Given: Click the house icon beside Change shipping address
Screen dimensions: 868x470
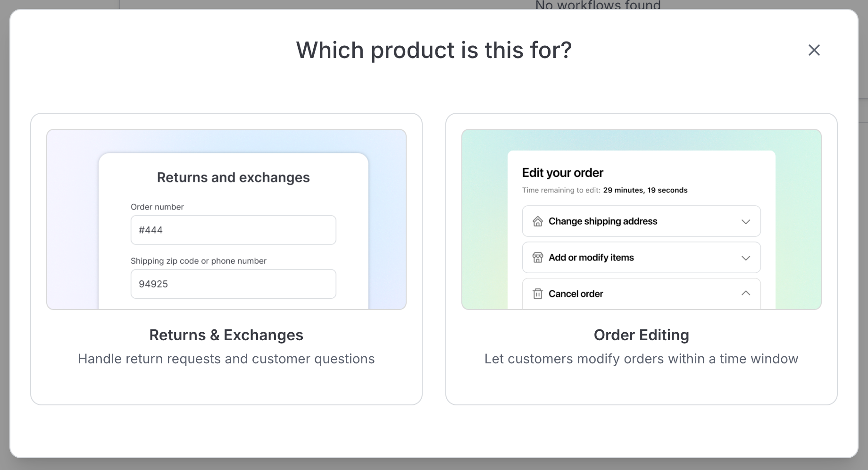Looking at the screenshot, I should tap(537, 221).
